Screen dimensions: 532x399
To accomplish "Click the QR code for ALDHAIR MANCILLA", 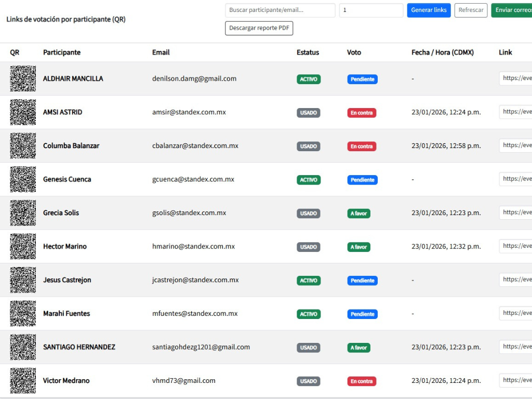I will click(23, 79).
